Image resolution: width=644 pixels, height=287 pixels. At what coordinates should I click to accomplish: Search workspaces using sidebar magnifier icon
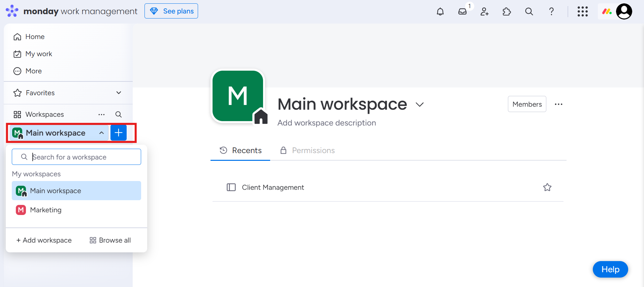(118, 114)
